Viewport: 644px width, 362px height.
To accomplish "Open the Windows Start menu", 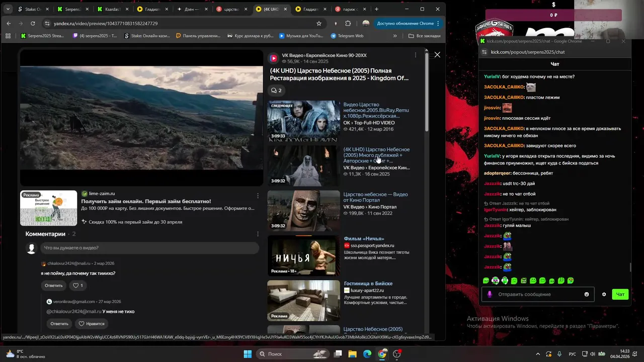I will pyautogui.click(x=248, y=354).
